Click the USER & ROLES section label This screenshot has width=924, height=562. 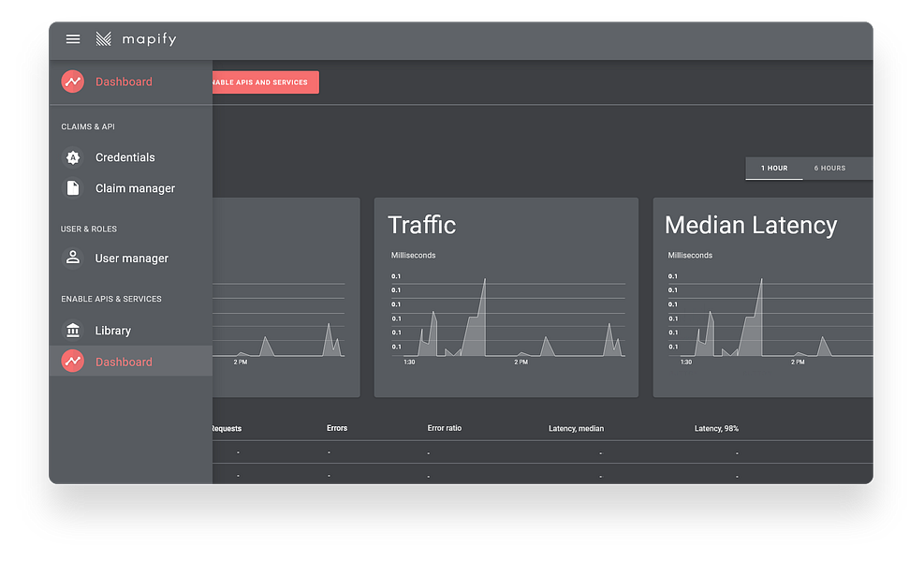88,229
